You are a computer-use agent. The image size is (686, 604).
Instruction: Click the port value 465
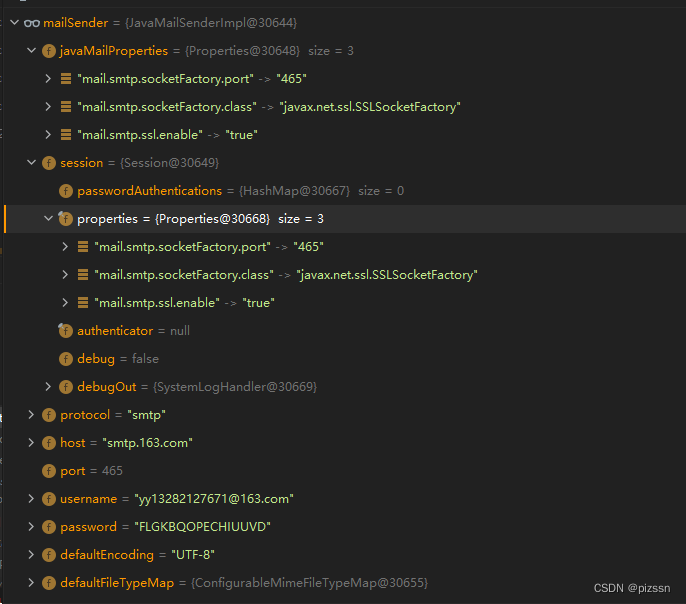[112, 471]
